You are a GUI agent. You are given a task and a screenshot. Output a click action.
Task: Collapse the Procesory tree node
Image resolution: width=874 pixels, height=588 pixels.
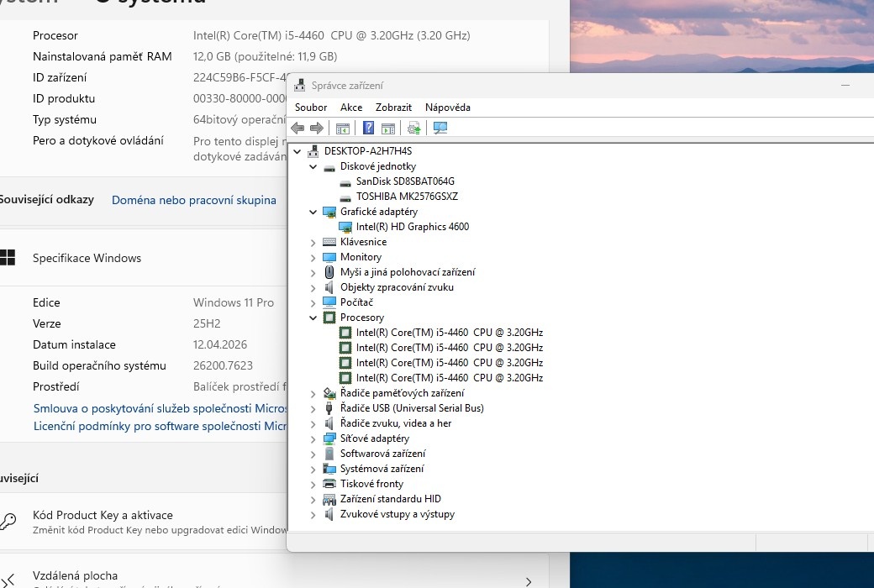(x=313, y=317)
